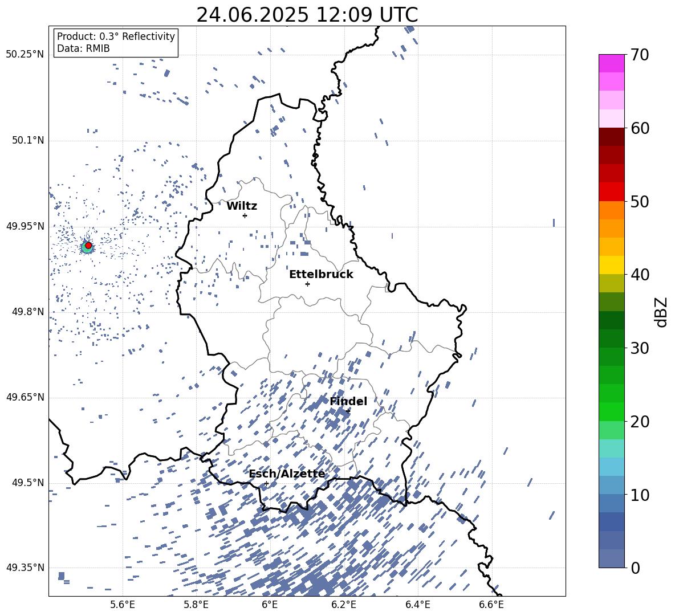Click the 'Data: RMIB' text
The image size is (675, 616).
(x=83, y=48)
